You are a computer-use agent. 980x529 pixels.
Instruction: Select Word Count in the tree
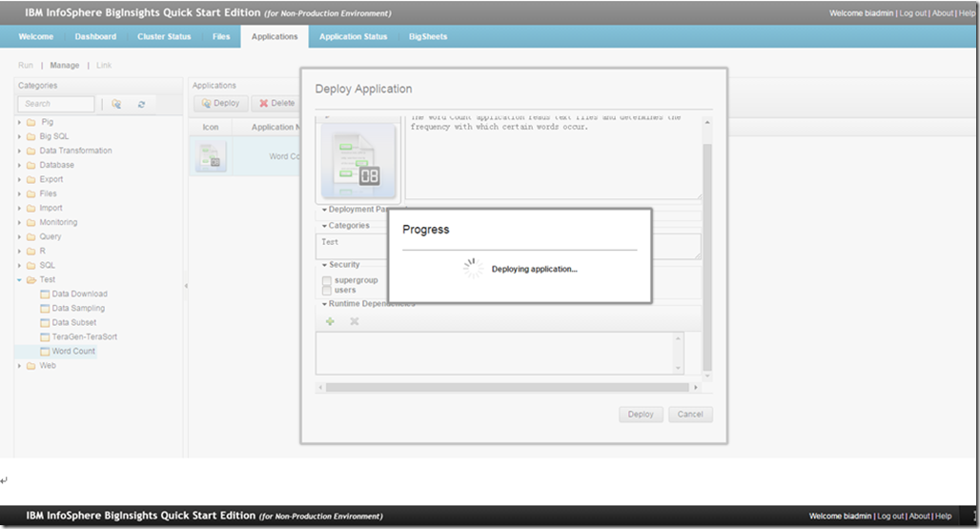[x=73, y=352]
